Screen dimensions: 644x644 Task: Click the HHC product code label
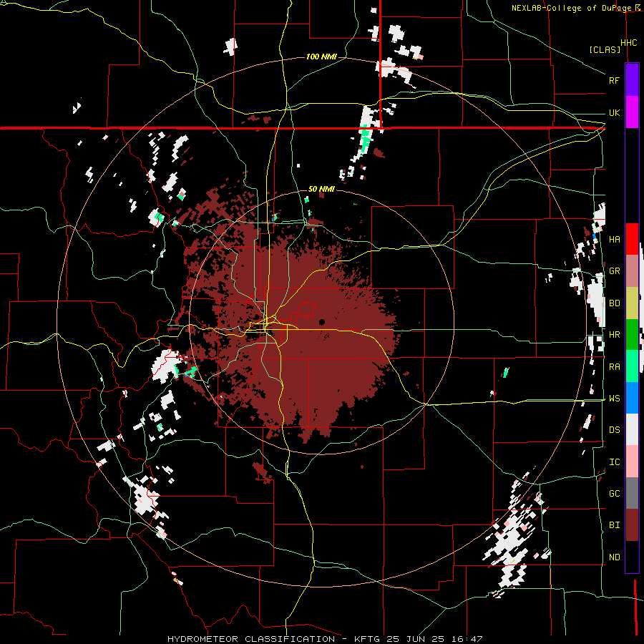tap(628, 43)
